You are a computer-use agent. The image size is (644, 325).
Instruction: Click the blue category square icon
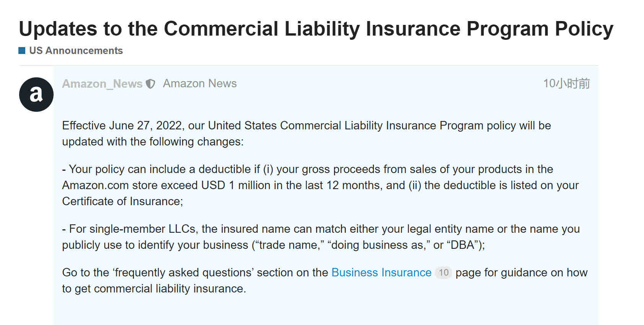coord(22,51)
